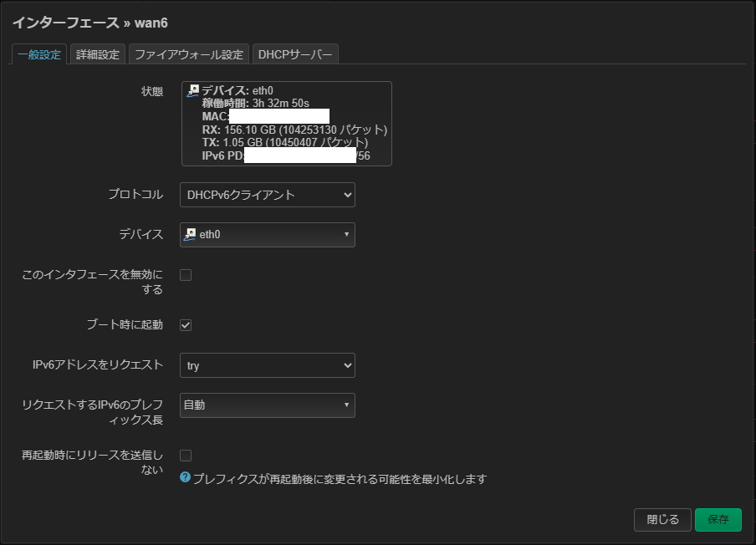This screenshot has height=545, width=756.
Task: Open the デバイス dropdown showing eth0
Action: tap(268, 235)
